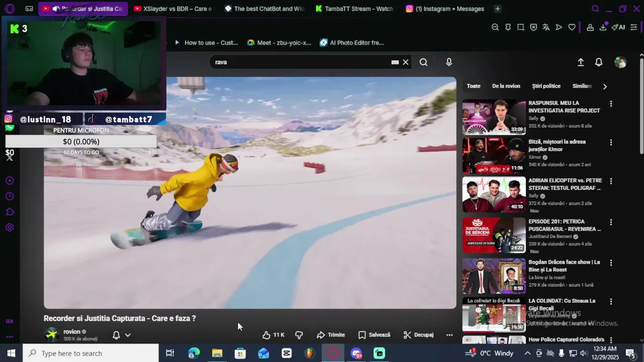Open on-screen keyboard icon in search box

point(395,62)
